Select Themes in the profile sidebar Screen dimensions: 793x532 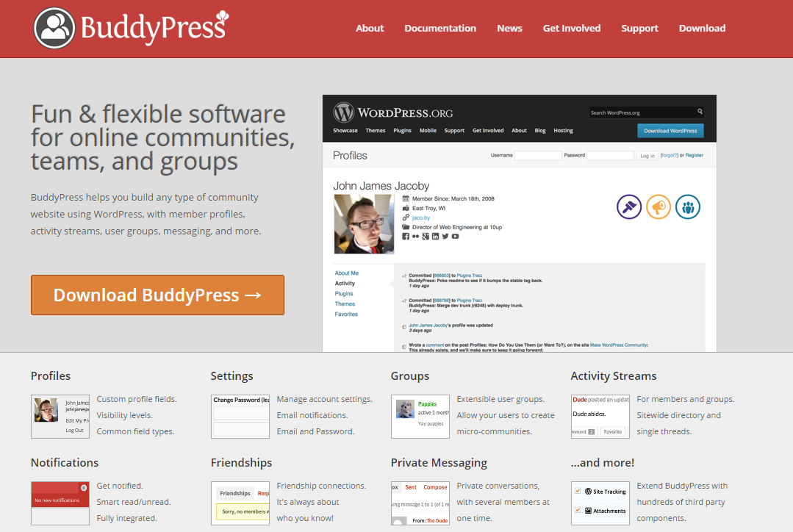345,304
